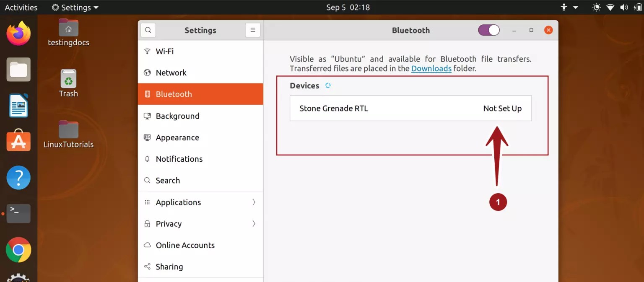The width and height of the screenshot is (644, 282).
Task: Open the Appearance settings panel
Action: [x=177, y=137]
